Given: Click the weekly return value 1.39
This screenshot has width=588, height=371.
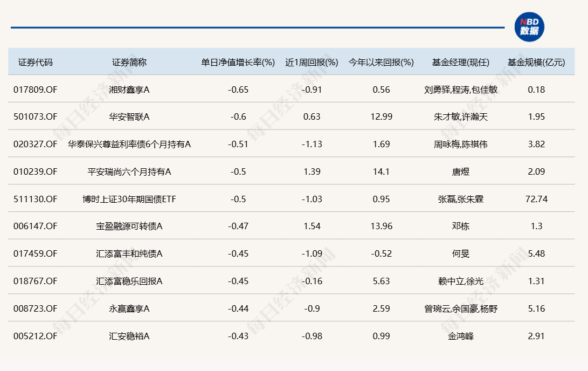Looking at the screenshot, I should click(312, 171).
